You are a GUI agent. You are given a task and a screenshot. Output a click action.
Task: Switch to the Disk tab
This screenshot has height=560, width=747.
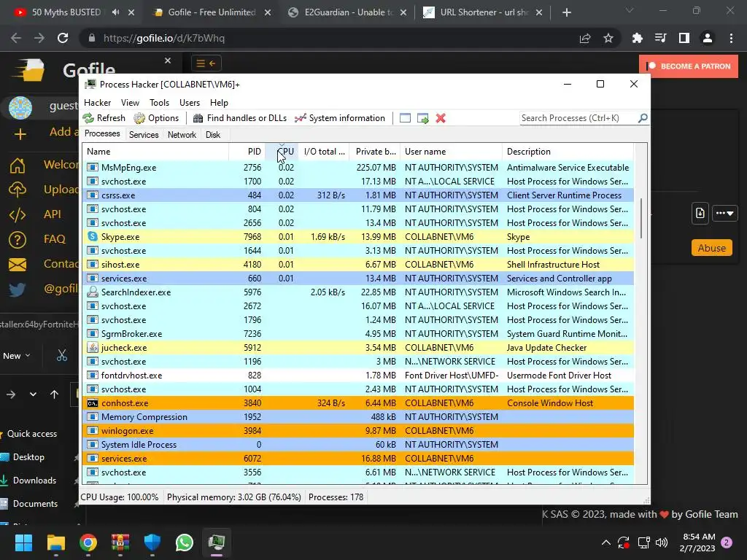(x=213, y=135)
